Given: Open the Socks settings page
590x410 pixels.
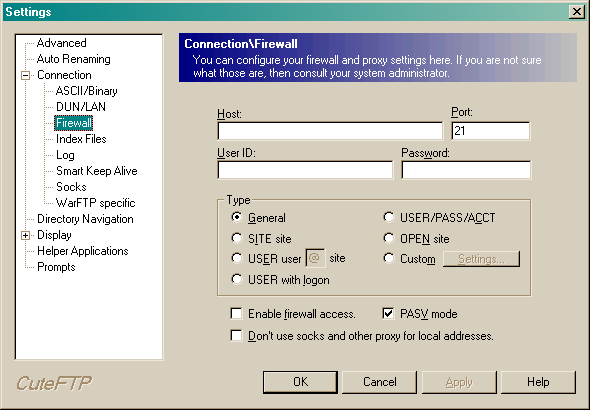Looking at the screenshot, I should point(71,187).
